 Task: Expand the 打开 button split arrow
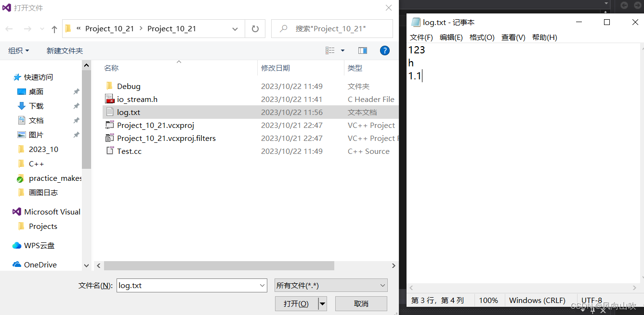pyautogui.click(x=323, y=303)
